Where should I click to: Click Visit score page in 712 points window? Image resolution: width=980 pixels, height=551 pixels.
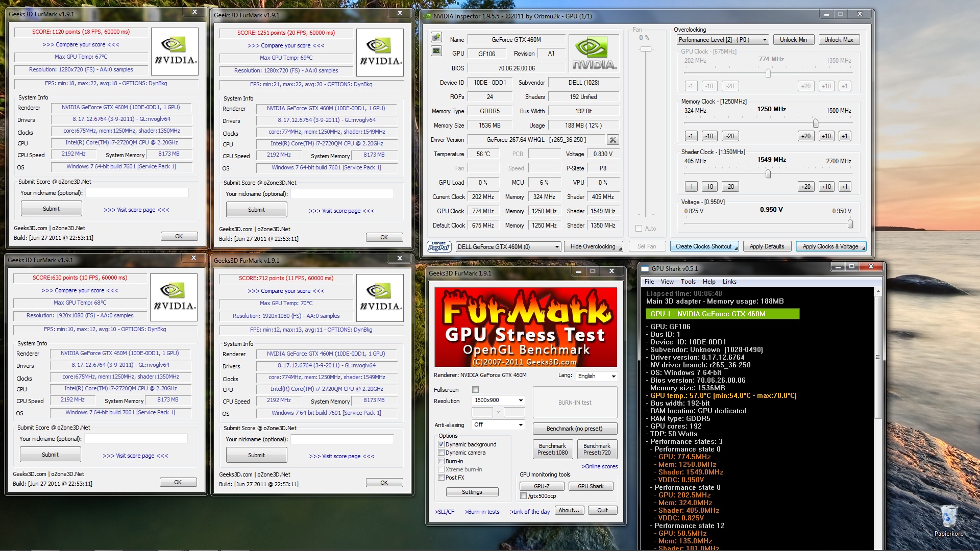tap(341, 456)
